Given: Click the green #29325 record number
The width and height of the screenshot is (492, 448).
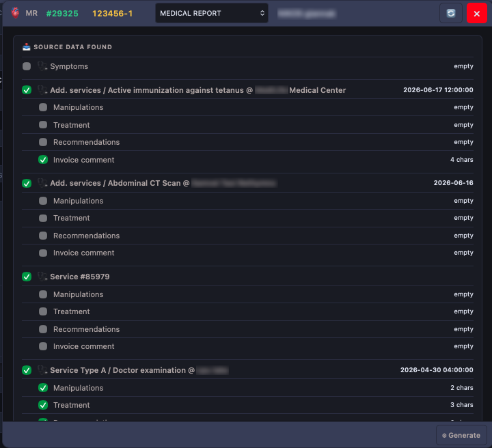Looking at the screenshot, I should (62, 14).
